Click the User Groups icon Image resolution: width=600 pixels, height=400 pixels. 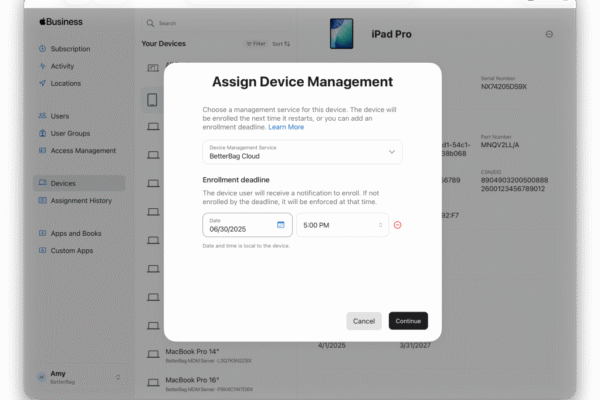(x=42, y=133)
